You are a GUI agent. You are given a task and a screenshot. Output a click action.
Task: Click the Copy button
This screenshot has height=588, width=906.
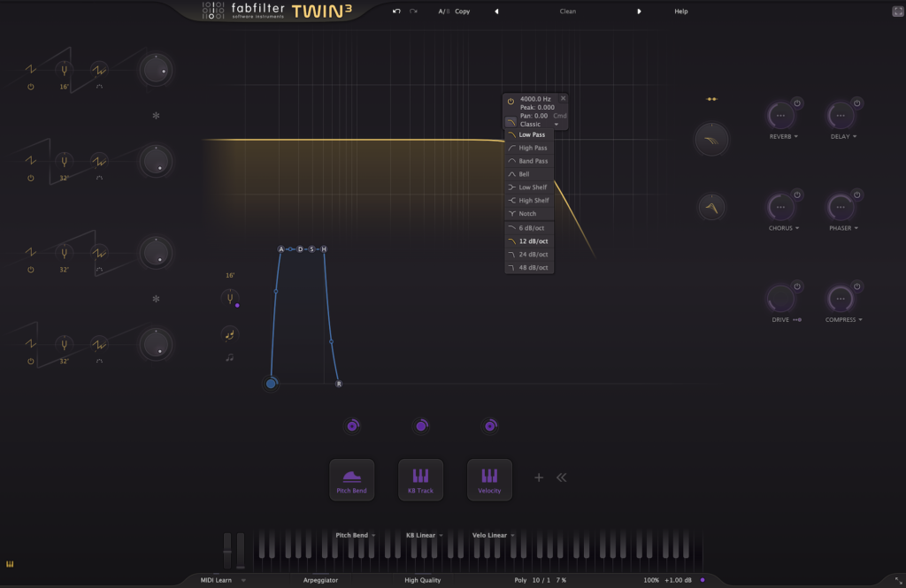click(x=462, y=11)
